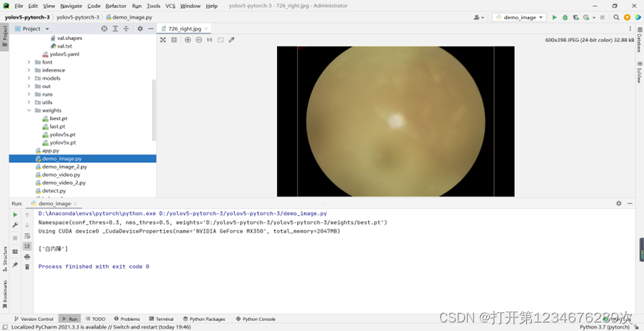Collapse all icon in Project panel header
644x331 pixels.
[x=126, y=29]
